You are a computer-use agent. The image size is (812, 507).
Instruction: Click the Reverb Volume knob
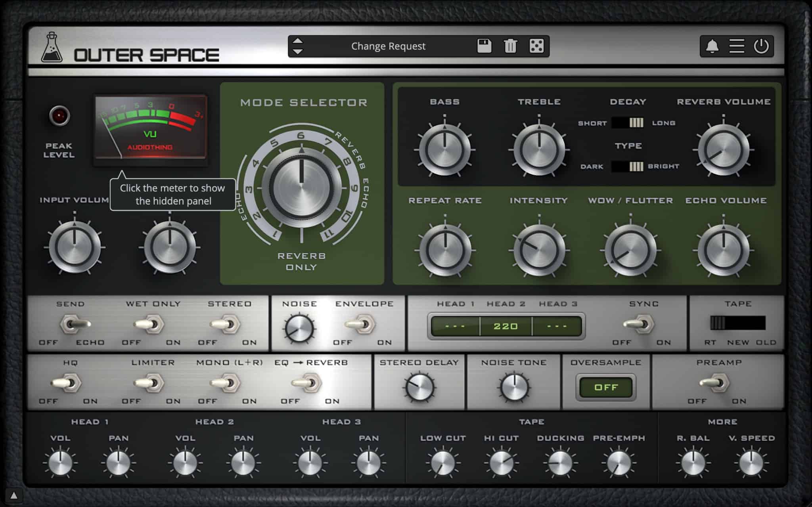click(x=724, y=150)
